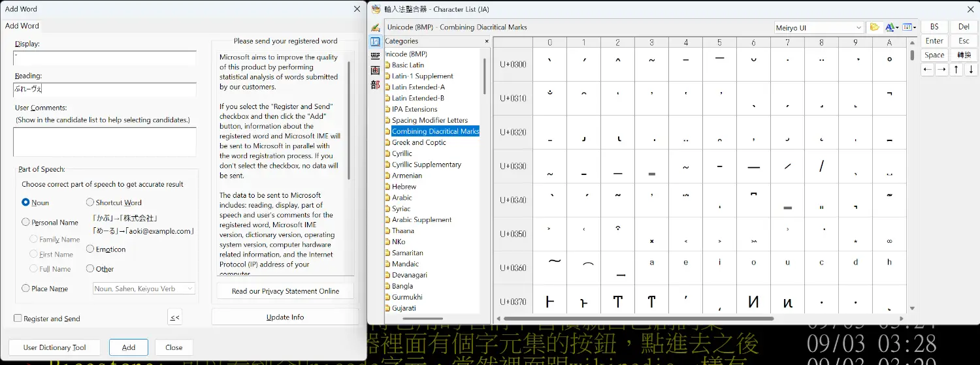
Task: Open the Strokes (画) applet icon
Action: pyautogui.click(x=375, y=71)
